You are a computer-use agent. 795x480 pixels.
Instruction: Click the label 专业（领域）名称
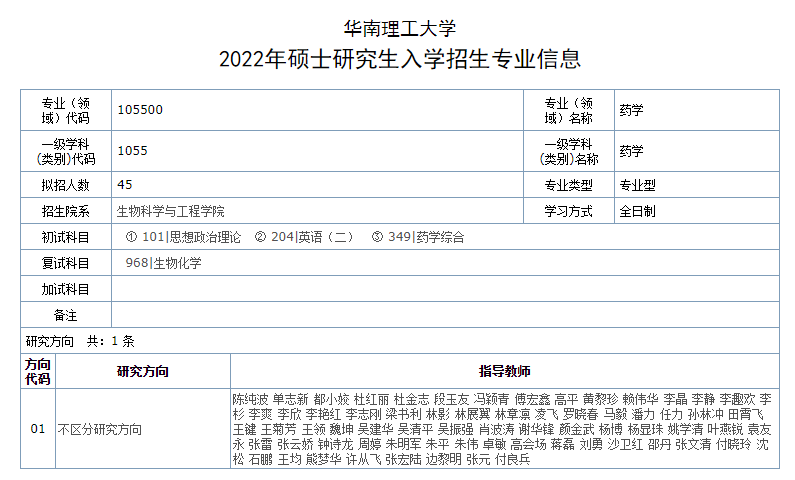568,110
